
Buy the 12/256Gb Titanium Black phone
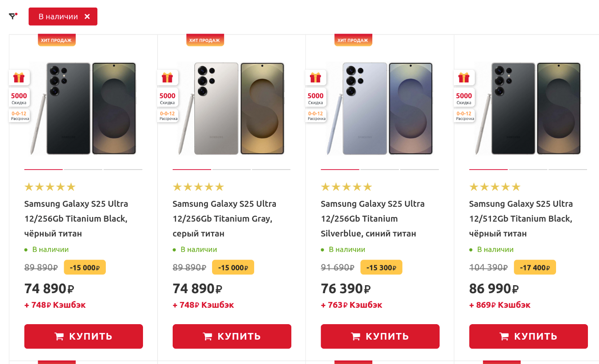click(x=84, y=336)
